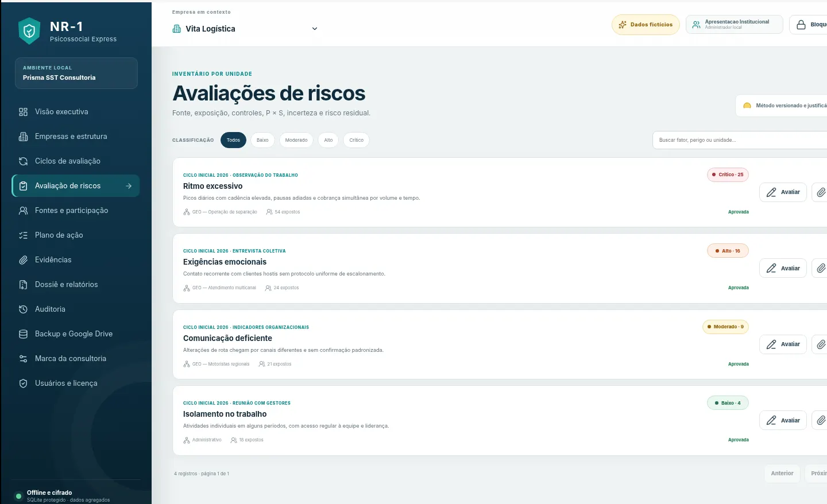
Task: Click Avaliar for Isolamento no trabalho
Action: (783, 420)
